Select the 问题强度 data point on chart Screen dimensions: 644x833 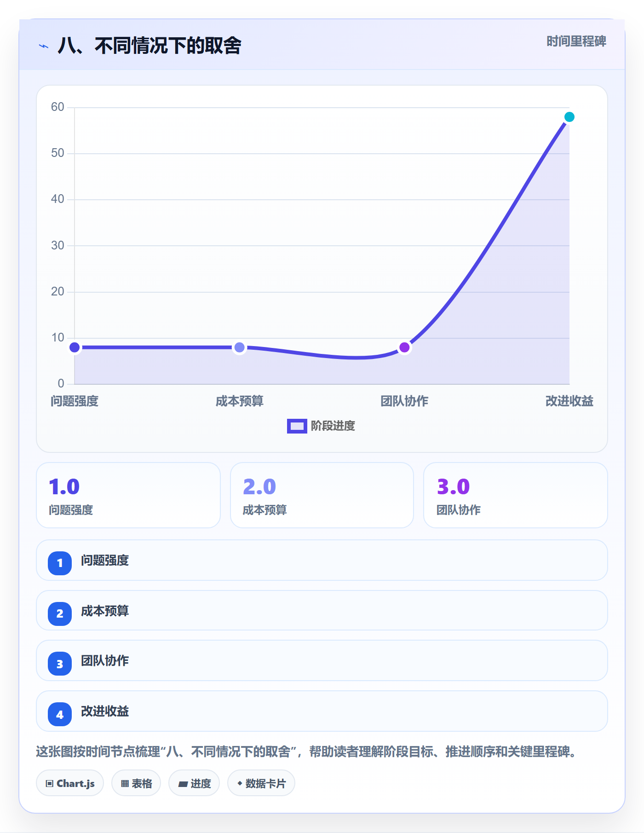75,347
